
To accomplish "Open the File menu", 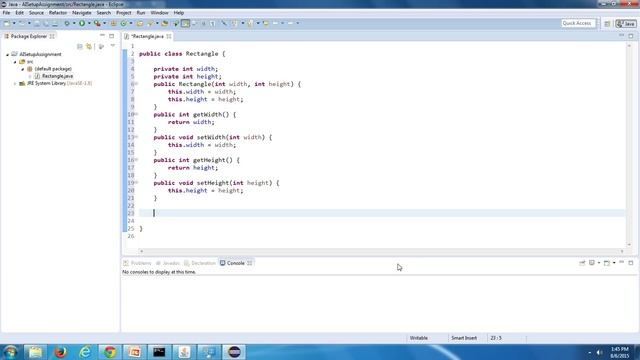I will click(6, 13).
